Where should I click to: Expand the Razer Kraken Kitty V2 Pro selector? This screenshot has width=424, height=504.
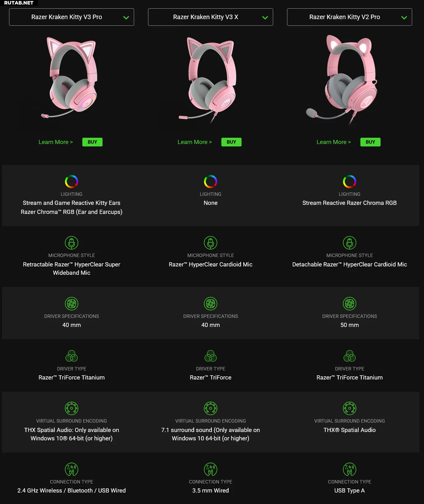[350, 17]
